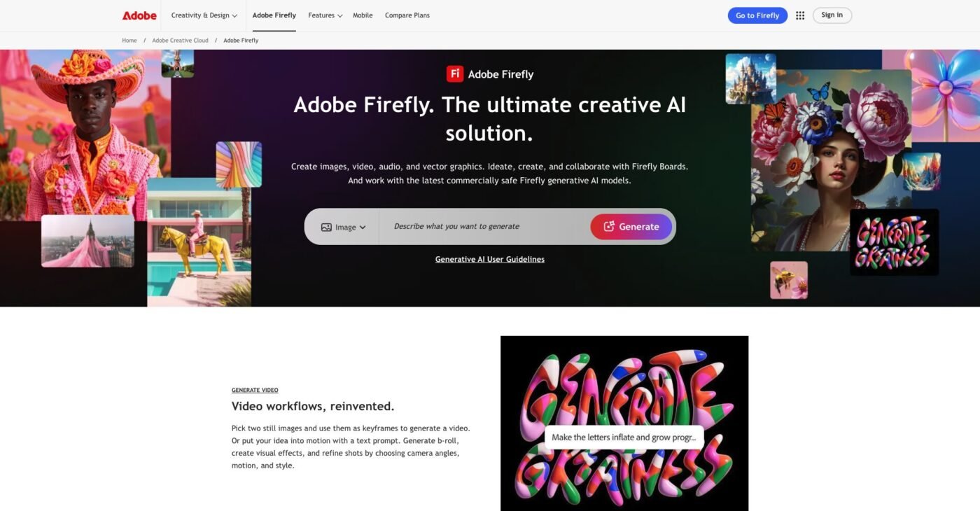The image size is (980, 511).
Task: Focus the Describe what you want field
Action: coord(484,226)
